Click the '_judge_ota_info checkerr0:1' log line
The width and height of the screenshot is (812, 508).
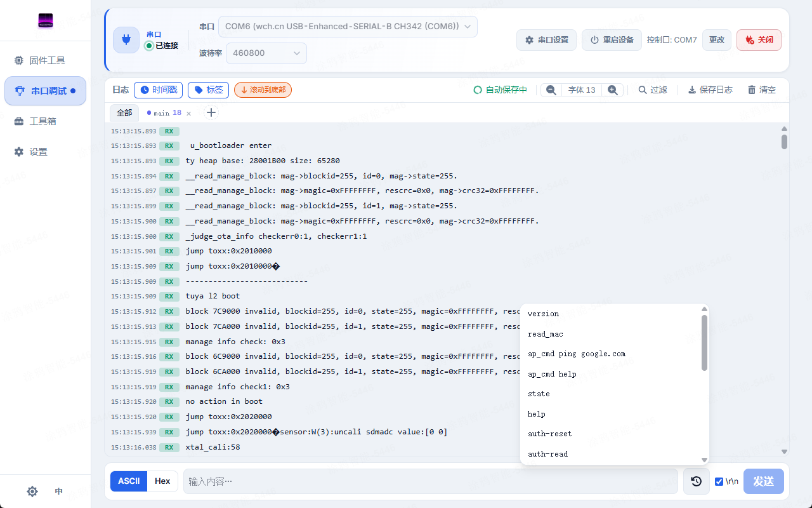[x=276, y=236]
